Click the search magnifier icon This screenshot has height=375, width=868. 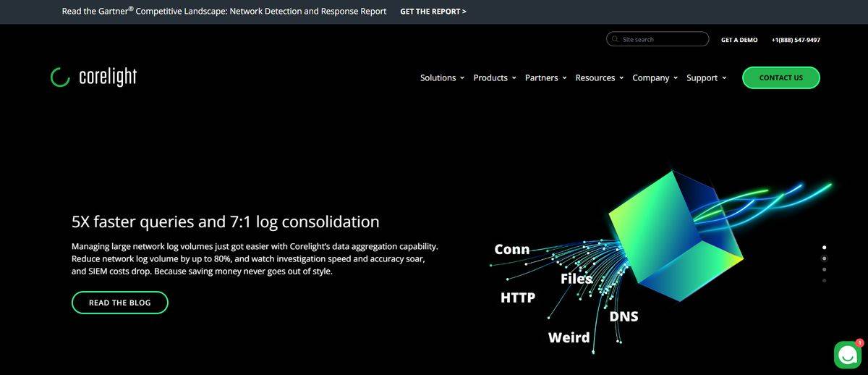coord(615,39)
